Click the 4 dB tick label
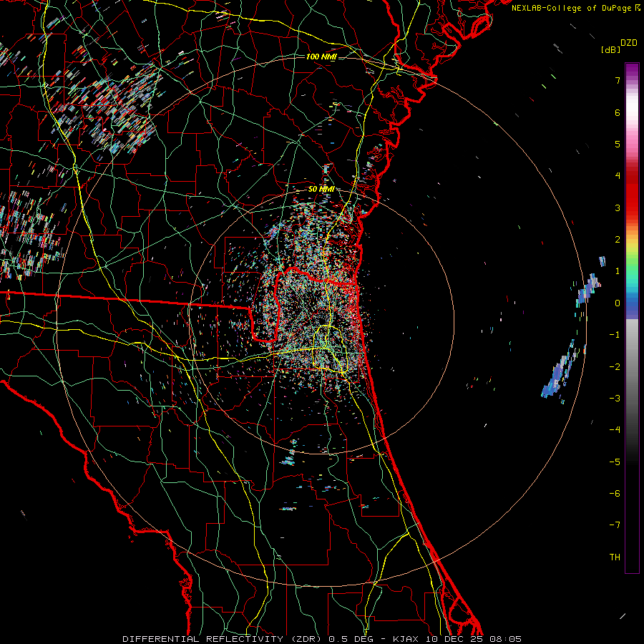644x644 pixels. [x=618, y=176]
